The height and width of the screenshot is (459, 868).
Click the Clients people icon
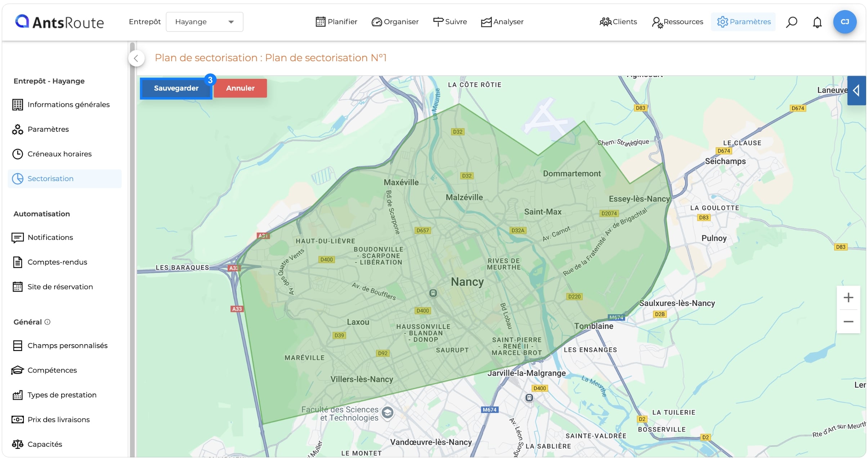(x=605, y=22)
